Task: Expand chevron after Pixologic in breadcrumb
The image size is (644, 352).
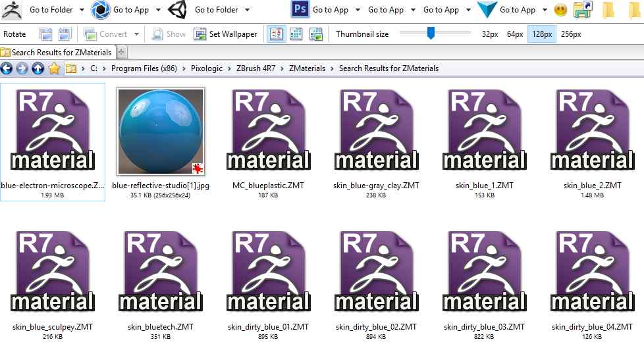Action: click(229, 68)
